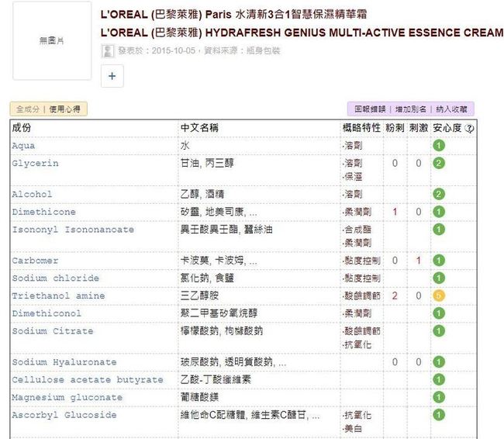This screenshot has width=504, height=439.
Task: Click the Chinese name 甘油, 丙三醇
Action: (x=207, y=164)
